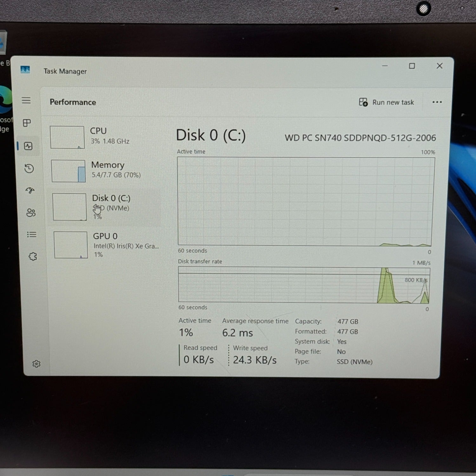476x476 pixels.
Task: Click the Task Manager app icon
Action: (25, 69)
